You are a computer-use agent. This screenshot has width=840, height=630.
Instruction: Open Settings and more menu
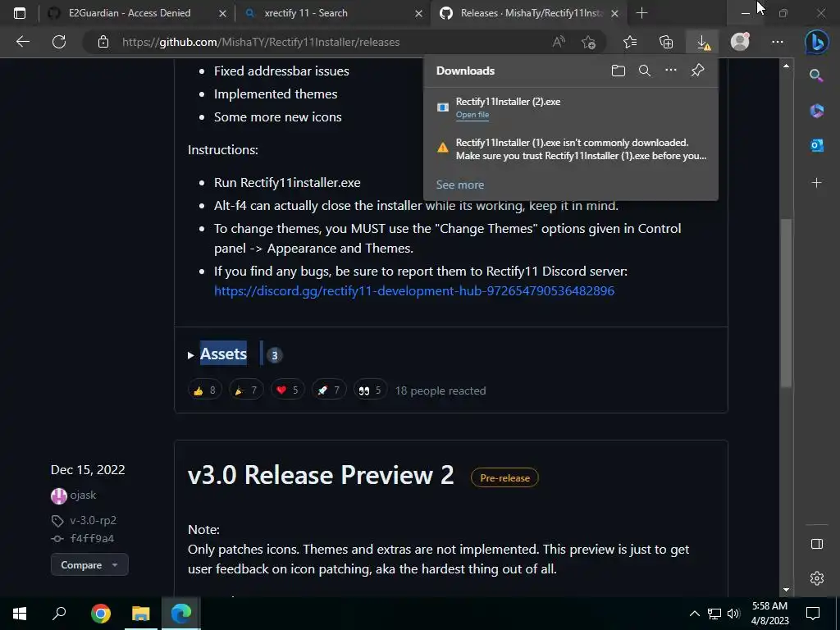(778, 42)
